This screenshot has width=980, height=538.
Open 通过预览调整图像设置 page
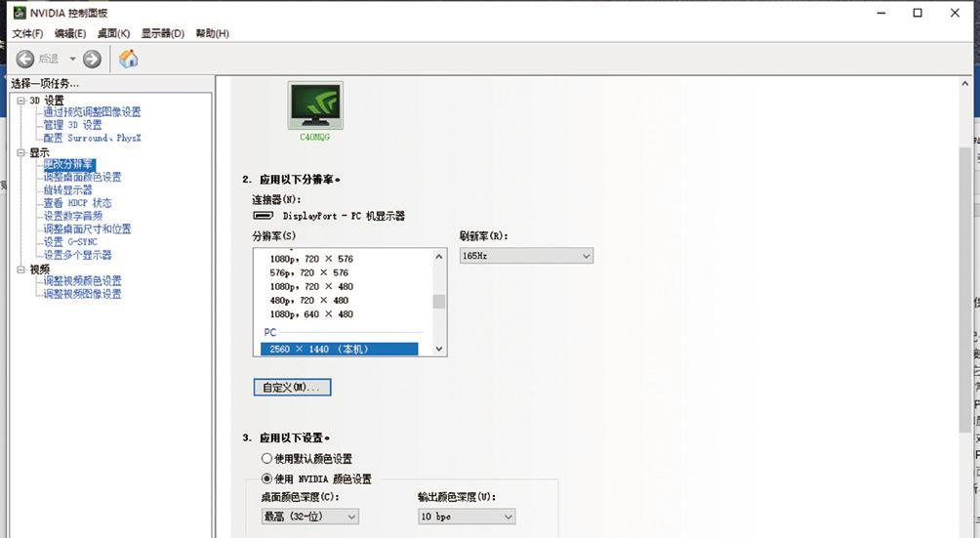(92, 112)
